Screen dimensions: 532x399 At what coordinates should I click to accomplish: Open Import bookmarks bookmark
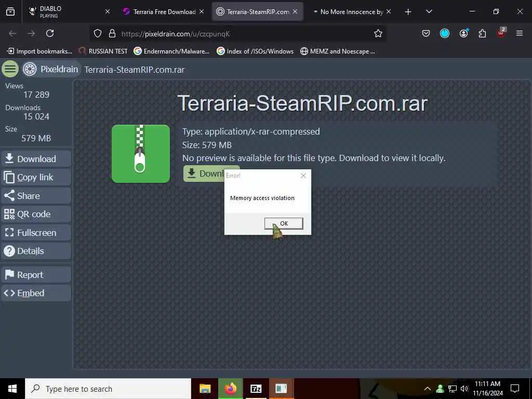pos(39,51)
